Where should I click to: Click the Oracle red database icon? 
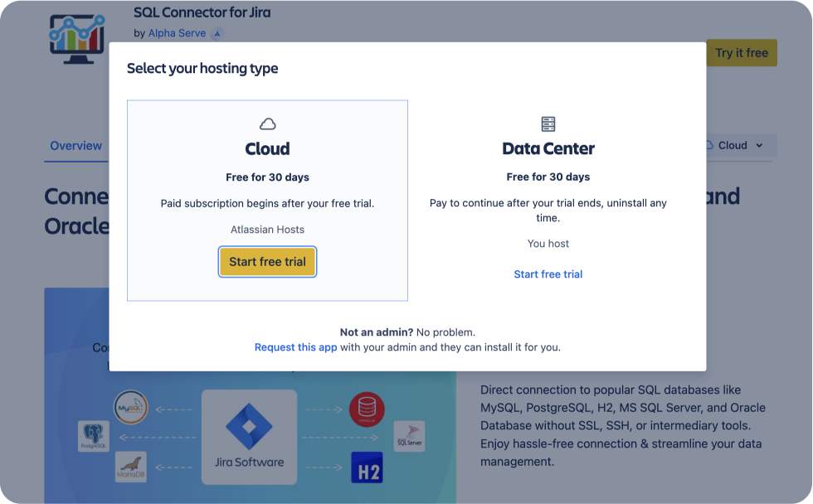366,409
